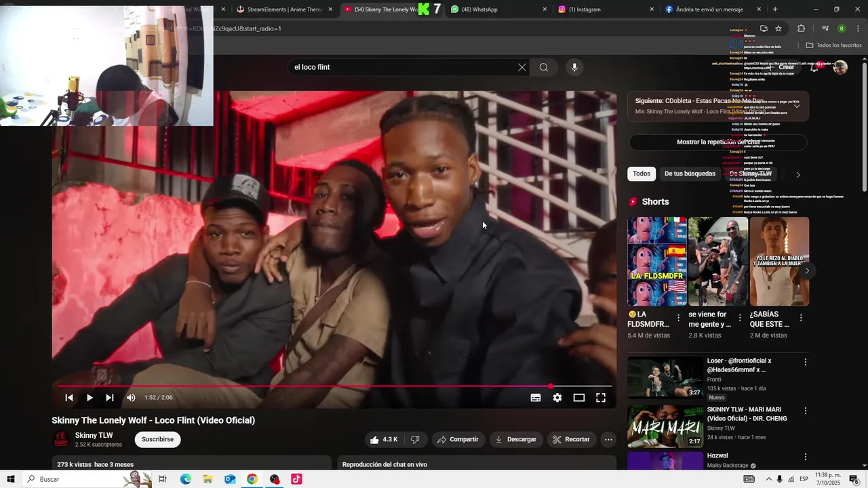This screenshot has height=488, width=868.
Task: Open options for '¿SABÍAS QUE ESTE' short
Action: click(801, 318)
